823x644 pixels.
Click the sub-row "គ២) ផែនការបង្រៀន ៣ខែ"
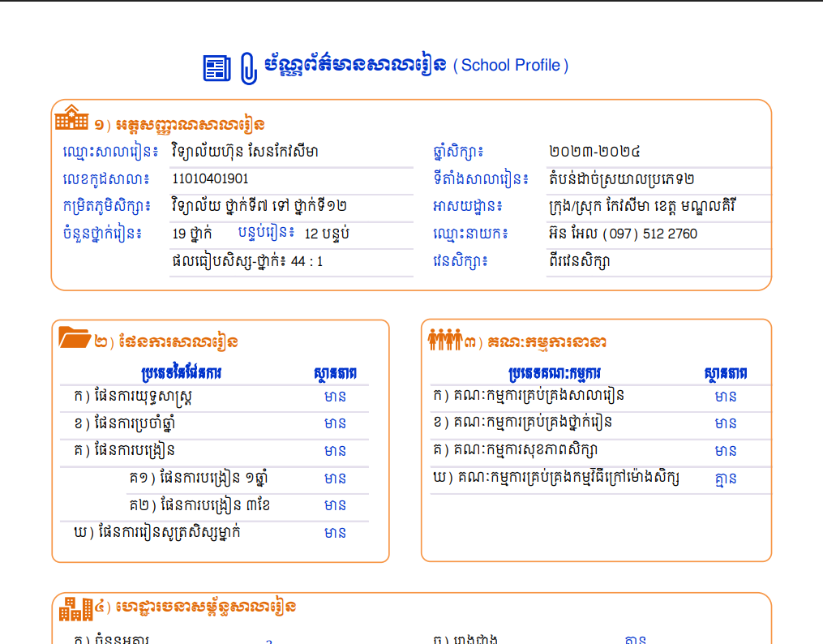[x=200, y=505]
